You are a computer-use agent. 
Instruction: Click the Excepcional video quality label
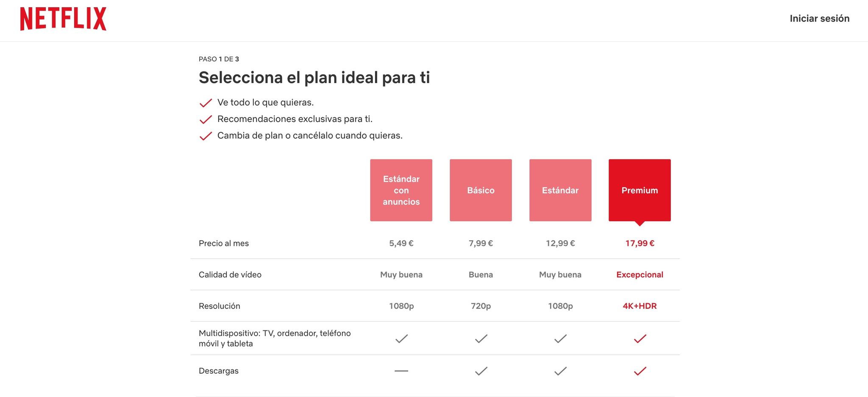point(640,275)
